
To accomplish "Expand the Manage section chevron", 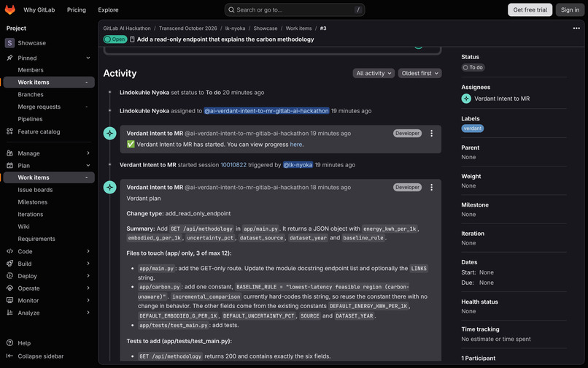I will pyautogui.click(x=88, y=153).
